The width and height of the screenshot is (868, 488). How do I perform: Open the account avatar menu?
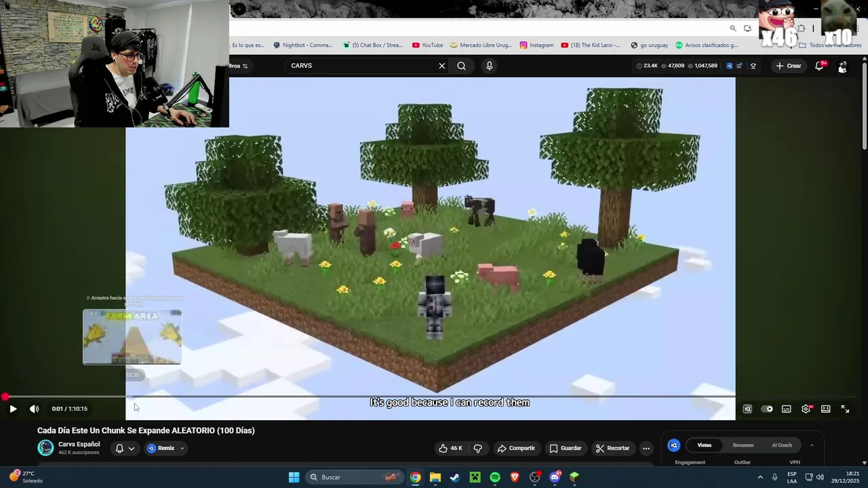842,66
